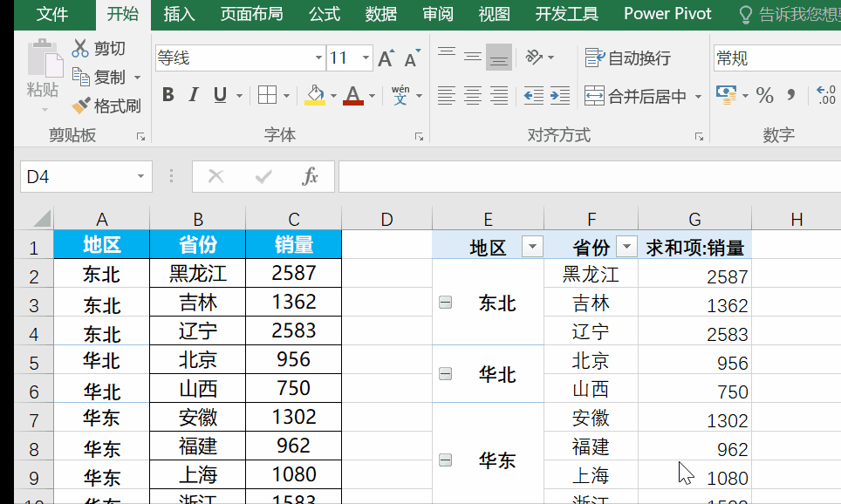The image size is (841, 504).
Task: Click the insert function fx button
Action: click(310, 176)
